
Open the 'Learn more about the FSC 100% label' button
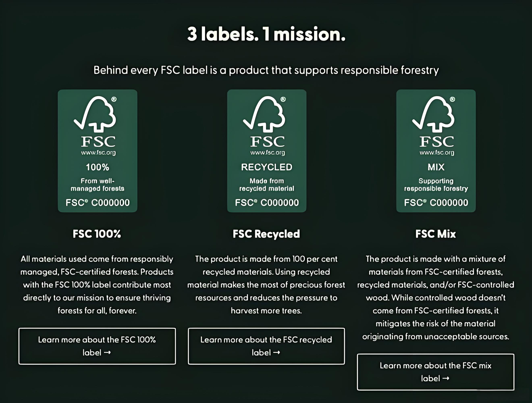97,346
